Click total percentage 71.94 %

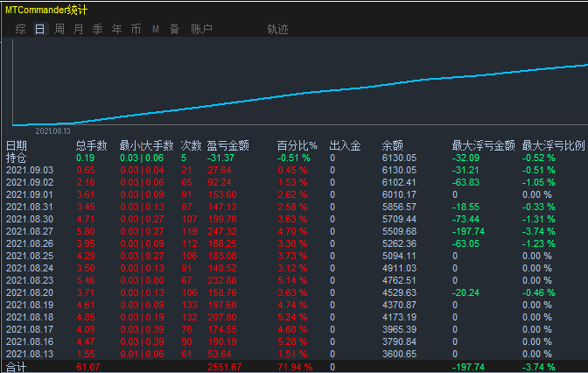point(295,367)
